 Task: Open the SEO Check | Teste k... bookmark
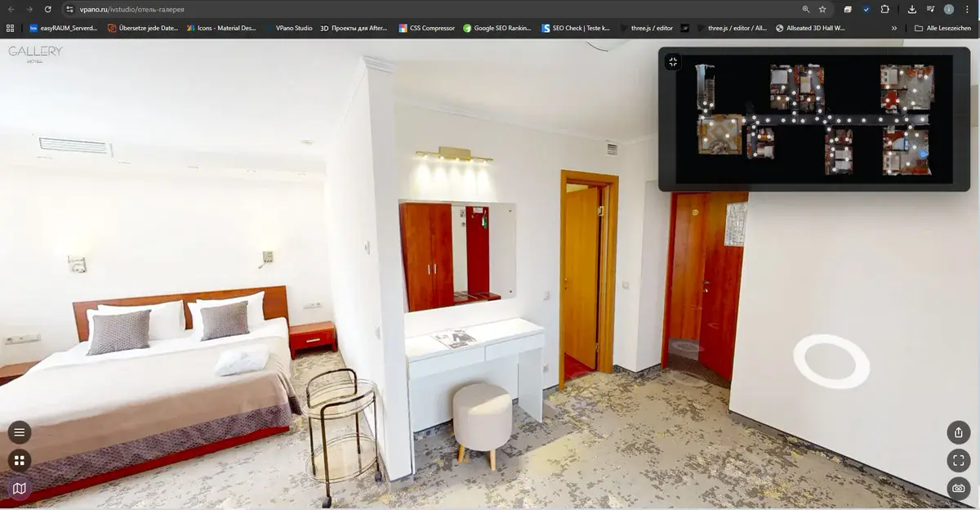(x=576, y=28)
